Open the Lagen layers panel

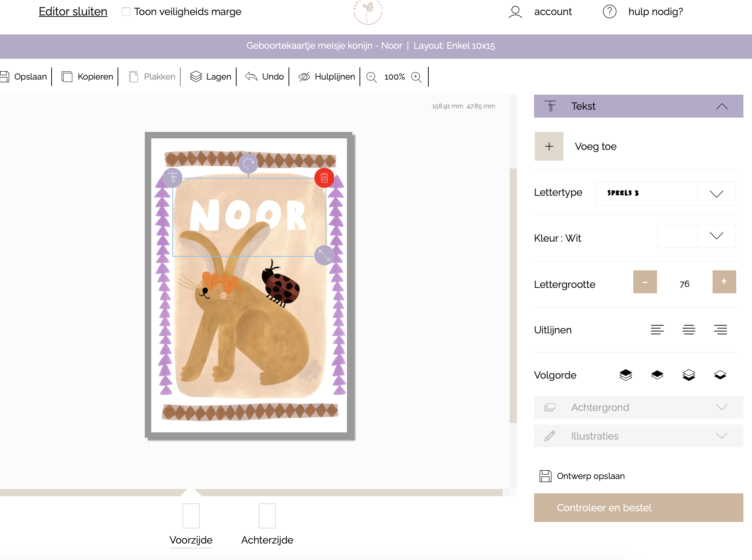210,77
